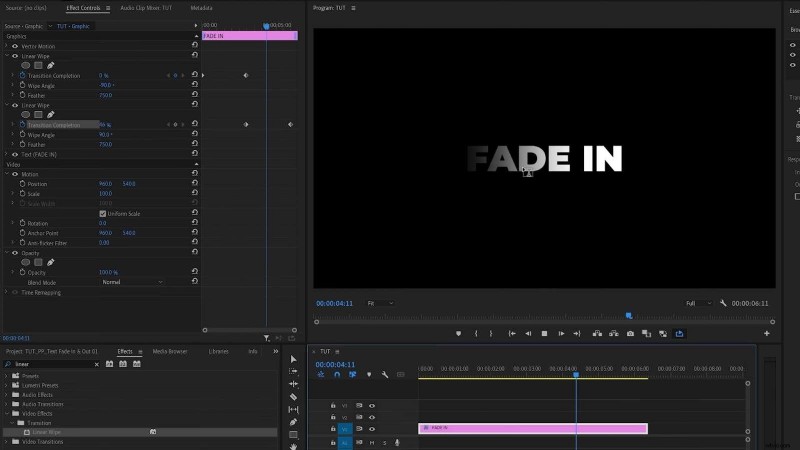This screenshot has width=800, height=450.
Task: Open the Program monitor button editor plus
Action: (x=766, y=334)
